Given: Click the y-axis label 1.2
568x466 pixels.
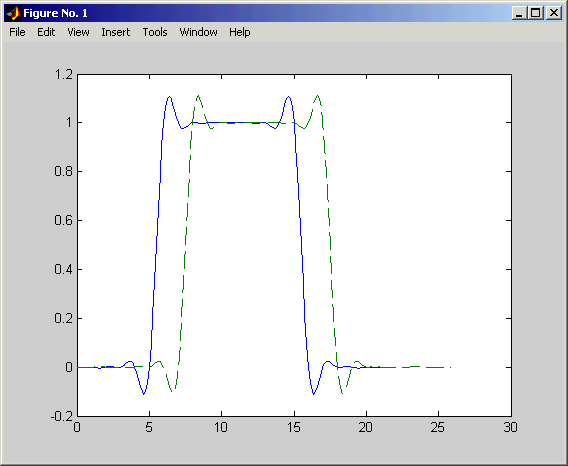Looking at the screenshot, I should 63,75.
